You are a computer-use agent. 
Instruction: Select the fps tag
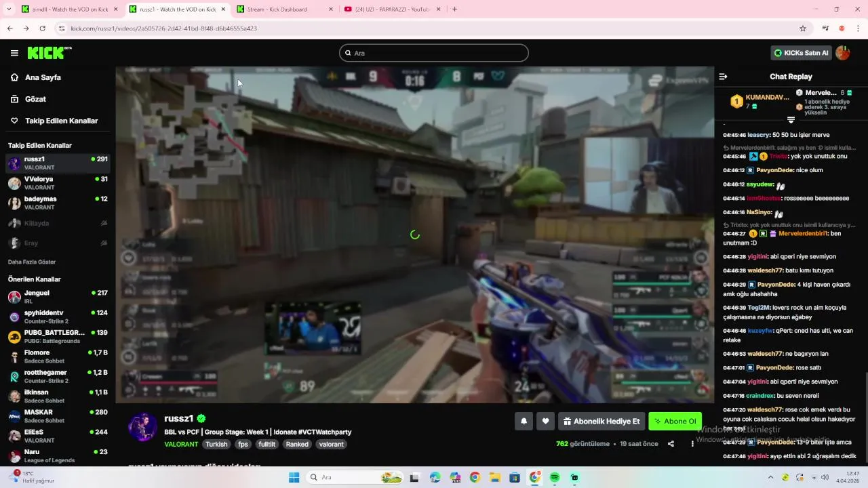tap(243, 445)
